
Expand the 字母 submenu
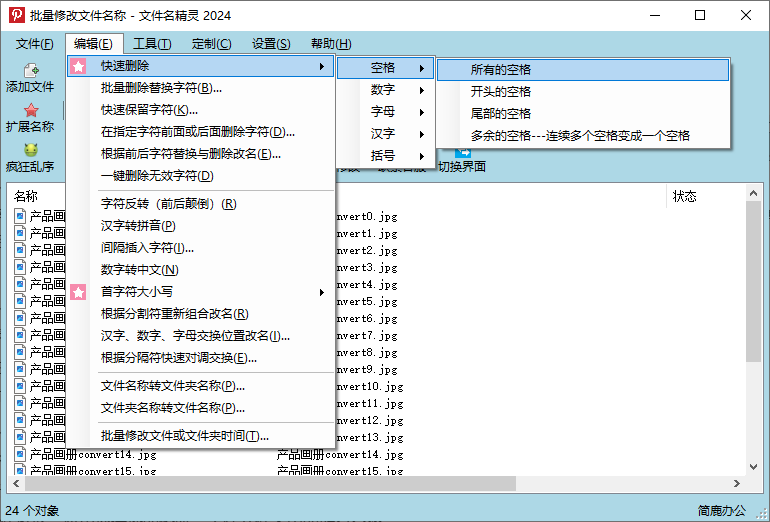point(385,112)
